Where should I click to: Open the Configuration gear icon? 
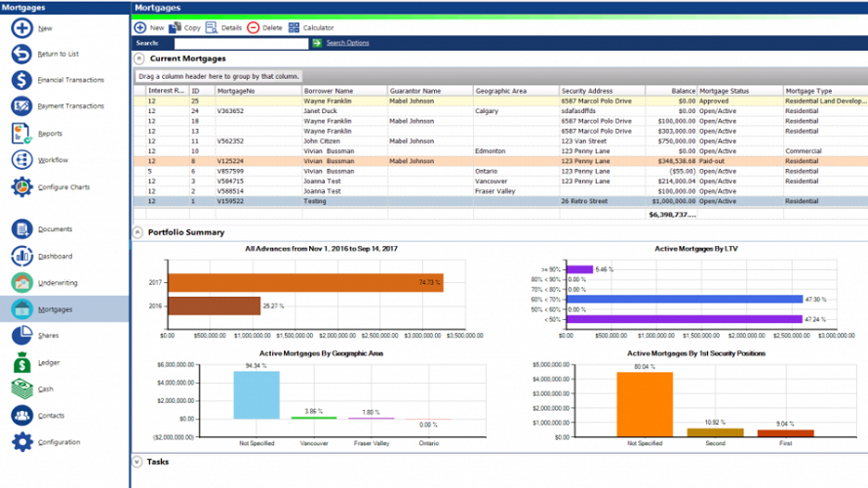pyautogui.click(x=22, y=442)
